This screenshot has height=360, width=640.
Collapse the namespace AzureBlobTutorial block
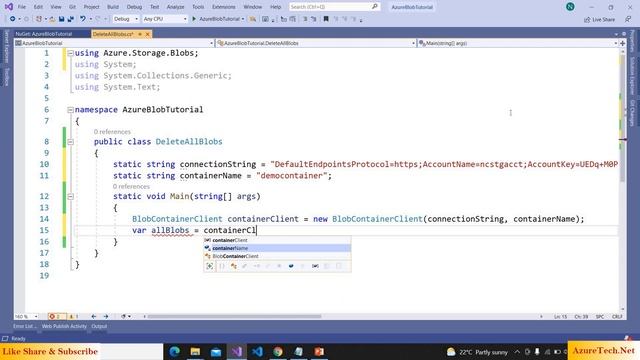[70, 110]
